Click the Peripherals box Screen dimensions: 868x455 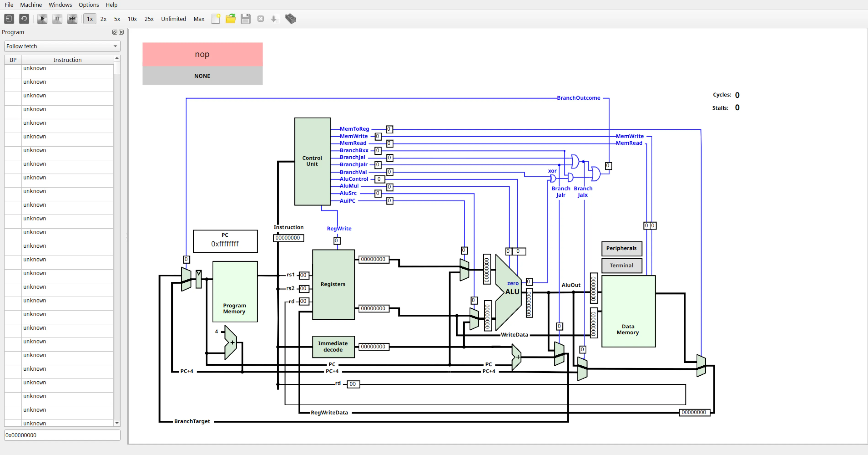tap(622, 249)
